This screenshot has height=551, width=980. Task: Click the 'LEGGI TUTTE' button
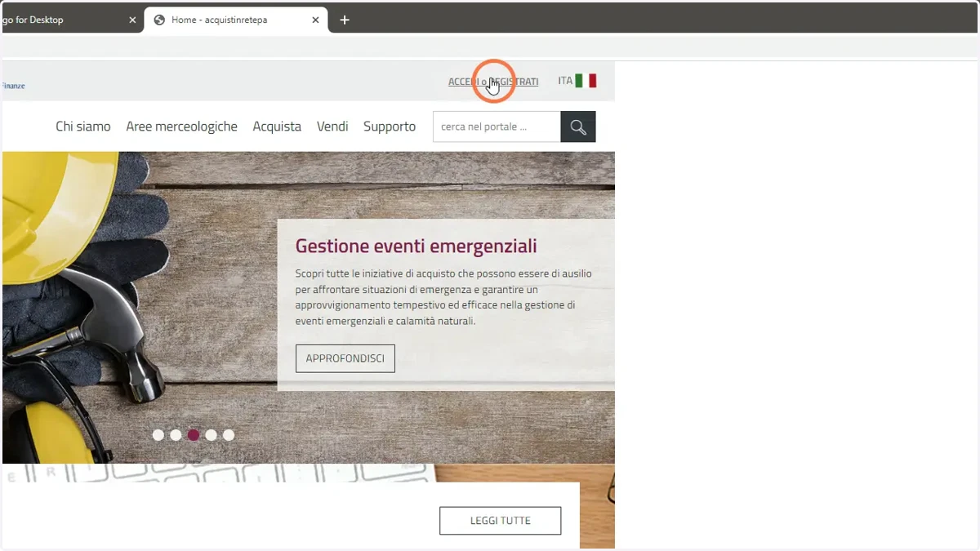(501, 521)
